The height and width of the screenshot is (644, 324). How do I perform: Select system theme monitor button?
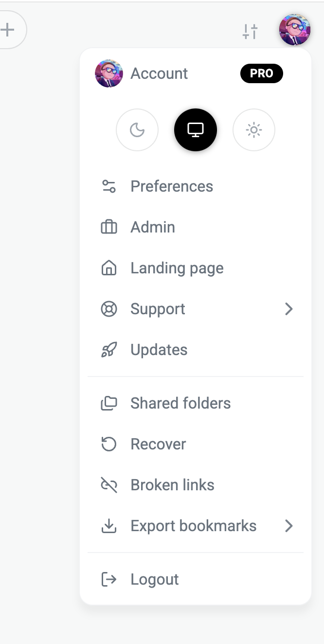coord(196,130)
